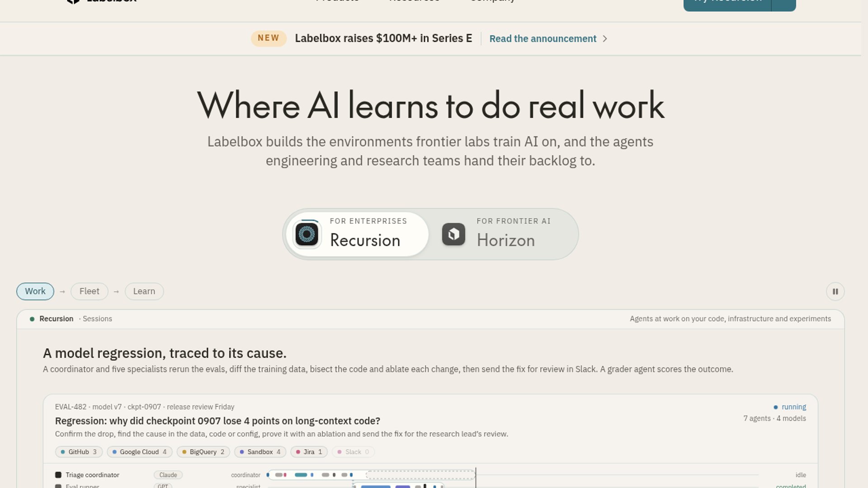Pause the demo animation
Viewport: 868px width, 488px height.
835,291
